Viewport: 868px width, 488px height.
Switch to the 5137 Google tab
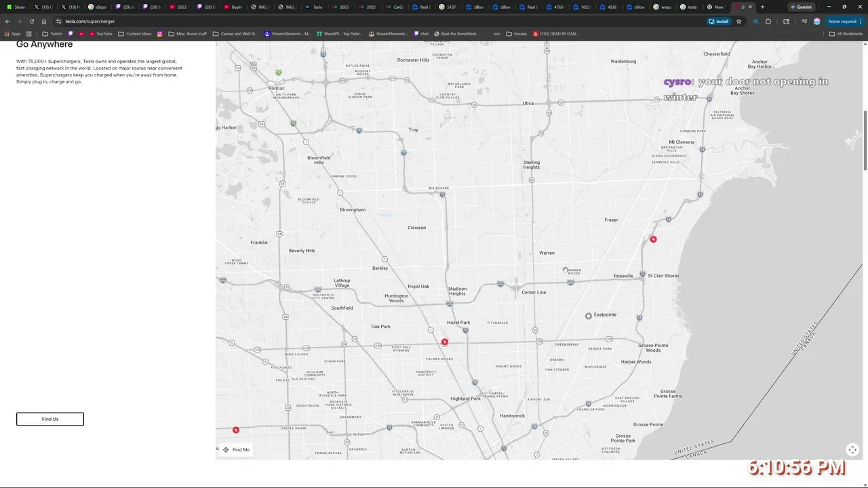448,7
